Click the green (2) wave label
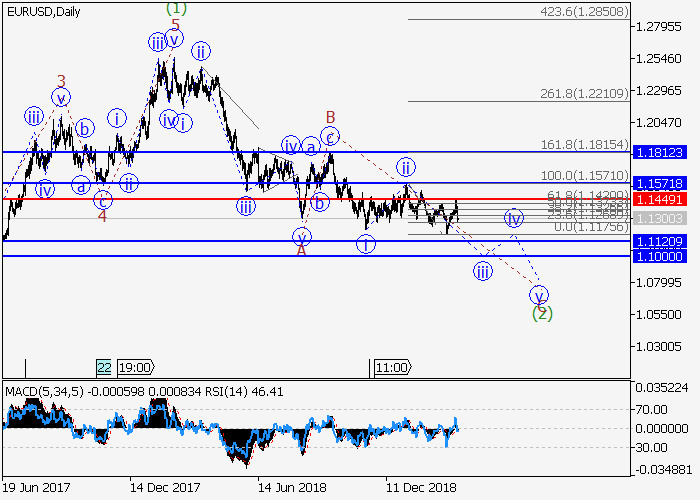700x500 pixels. pos(542,313)
